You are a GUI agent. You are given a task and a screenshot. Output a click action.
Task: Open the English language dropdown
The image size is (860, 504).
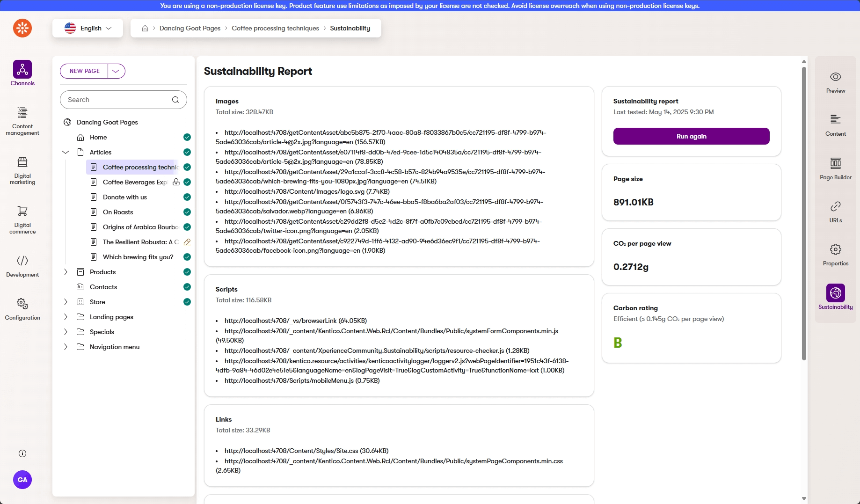click(x=88, y=28)
